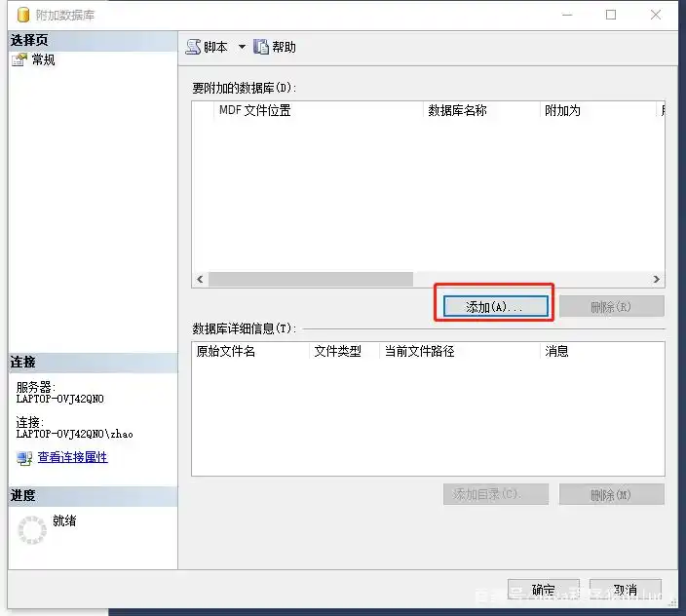Click the 当前文件路径 column header
The width and height of the screenshot is (686, 616).
pyautogui.click(x=459, y=351)
